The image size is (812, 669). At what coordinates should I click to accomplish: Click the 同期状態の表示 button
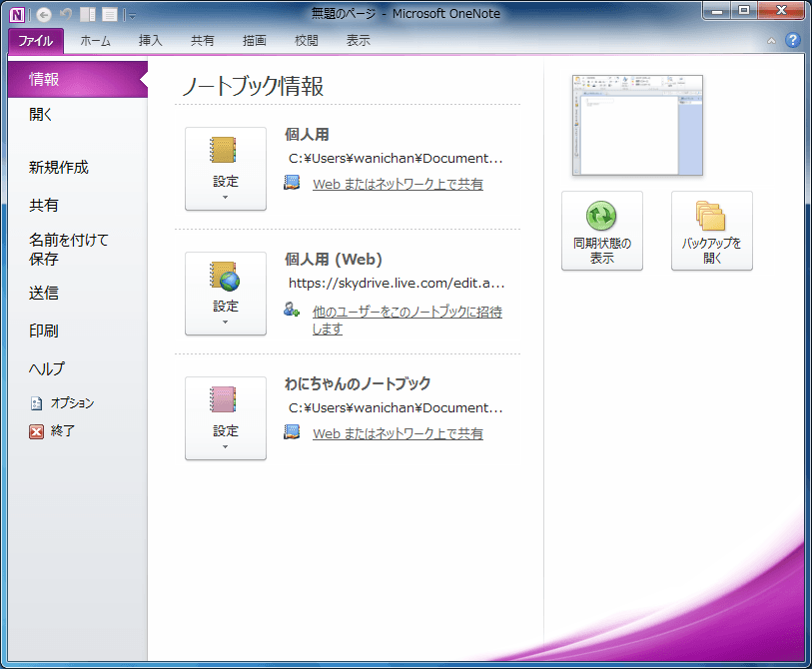pos(602,231)
